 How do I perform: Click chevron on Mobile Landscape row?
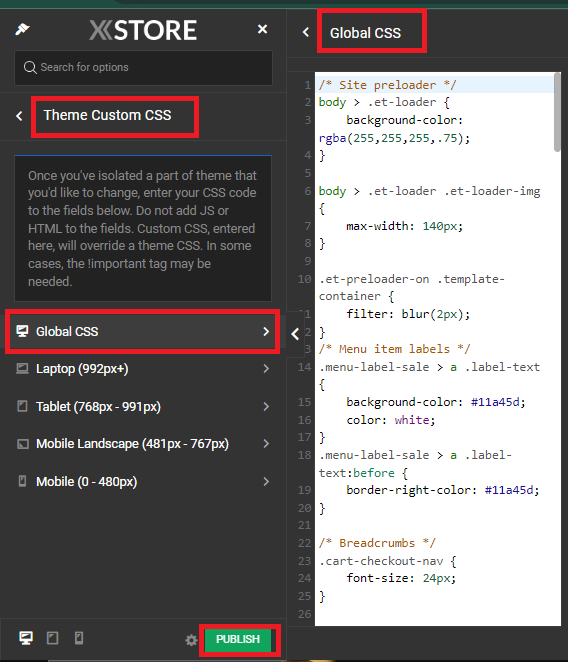click(266, 443)
